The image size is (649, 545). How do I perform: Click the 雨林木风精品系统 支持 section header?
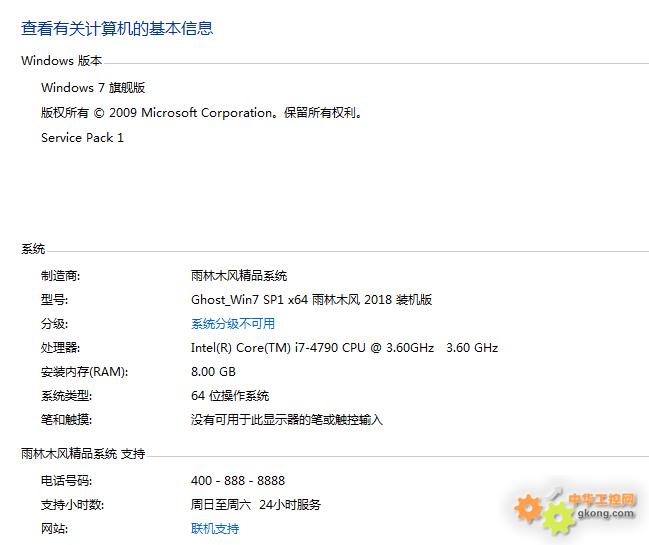tap(83, 454)
